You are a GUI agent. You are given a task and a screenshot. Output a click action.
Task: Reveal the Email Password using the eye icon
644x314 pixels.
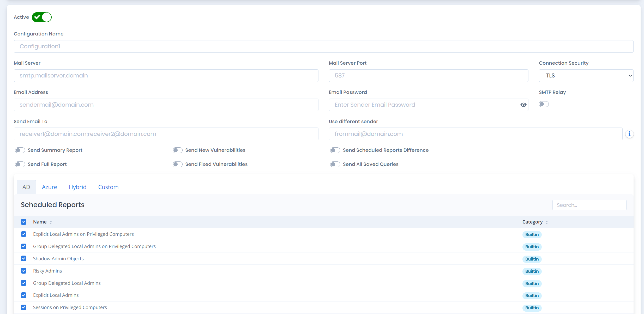tap(523, 105)
